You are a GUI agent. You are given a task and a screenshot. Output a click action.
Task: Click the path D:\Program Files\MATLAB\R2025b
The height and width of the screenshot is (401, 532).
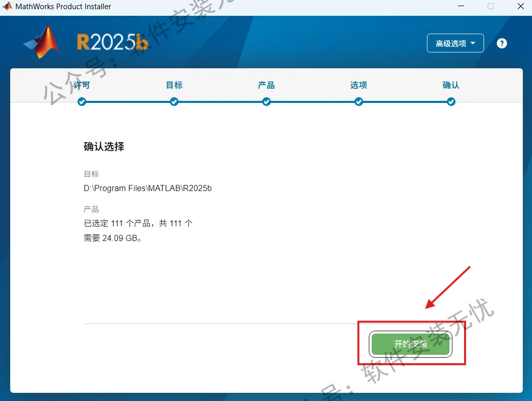[x=147, y=188]
